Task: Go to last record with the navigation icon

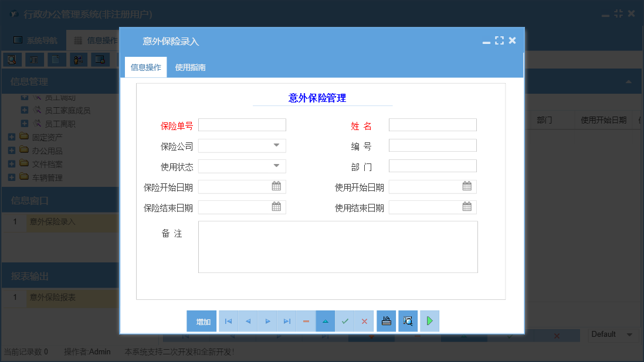Action: (286, 321)
